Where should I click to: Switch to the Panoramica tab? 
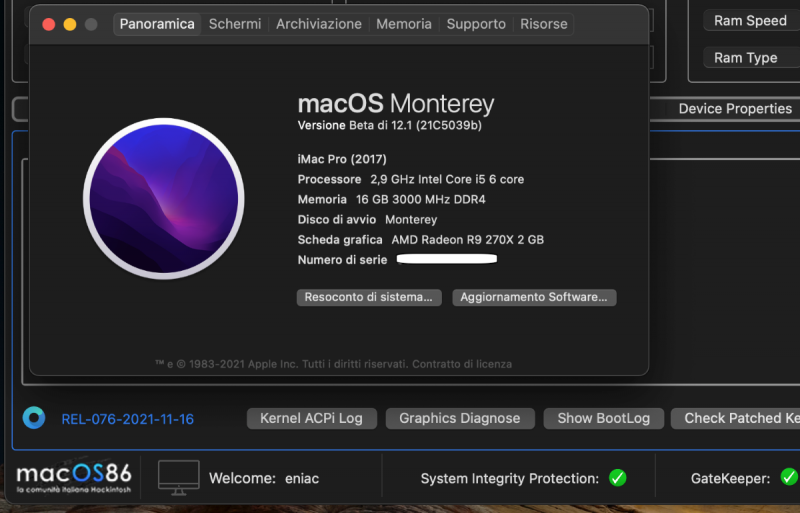click(157, 24)
